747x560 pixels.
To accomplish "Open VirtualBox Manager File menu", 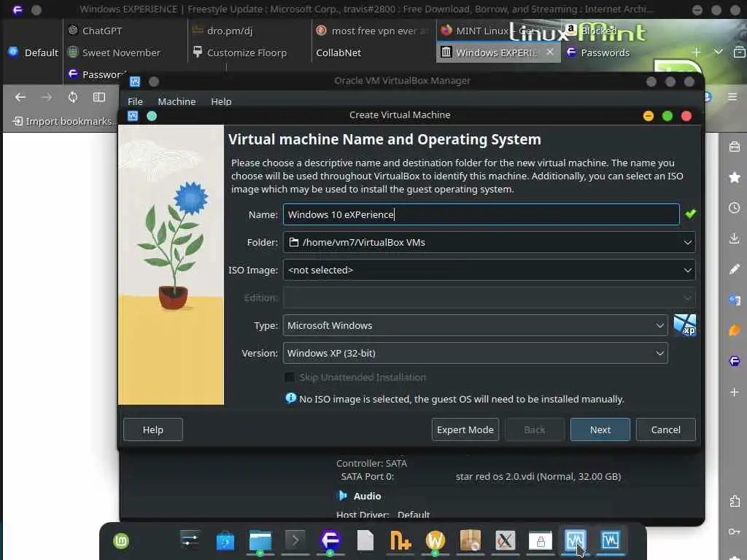I will coord(135,101).
